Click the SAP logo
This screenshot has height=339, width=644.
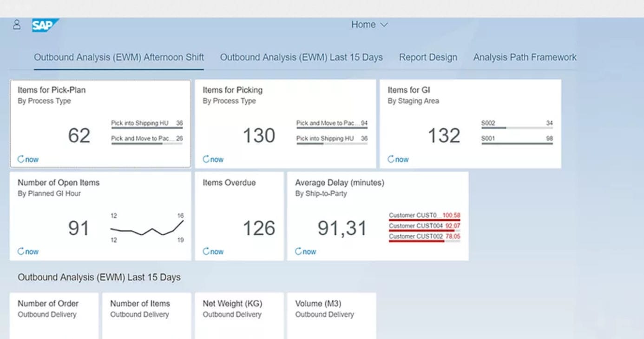pyautogui.click(x=44, y=24)
